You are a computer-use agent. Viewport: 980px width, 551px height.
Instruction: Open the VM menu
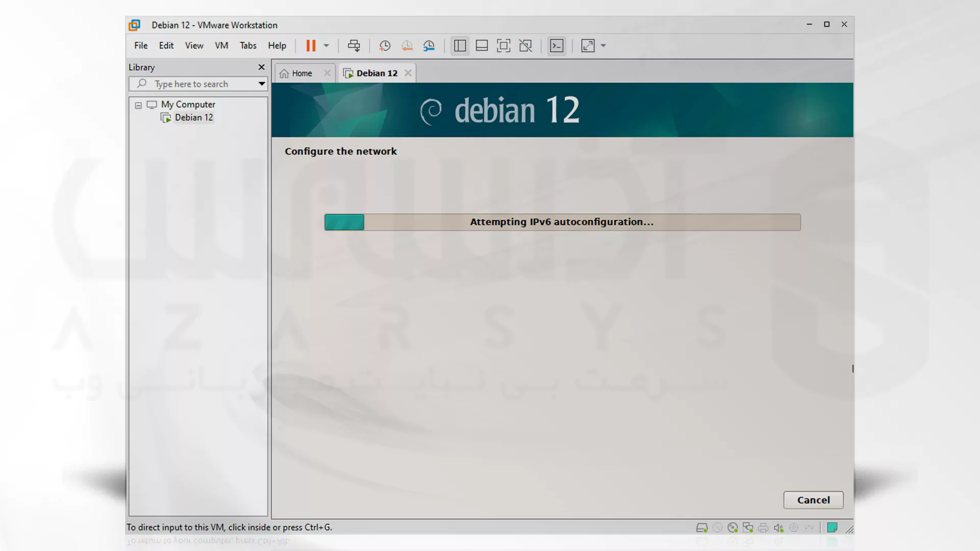[x=222, y=45]
